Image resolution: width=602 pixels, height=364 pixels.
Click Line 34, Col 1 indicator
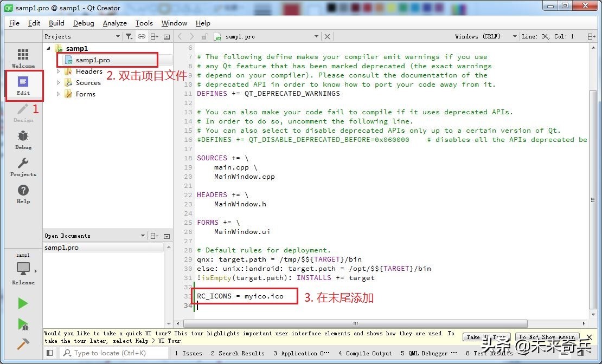(x=548, y=36)
